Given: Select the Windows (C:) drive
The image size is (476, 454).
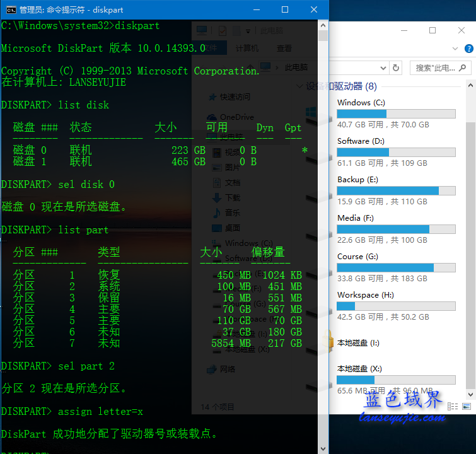Looking at the screenshot, I should (x=396, y=113).
